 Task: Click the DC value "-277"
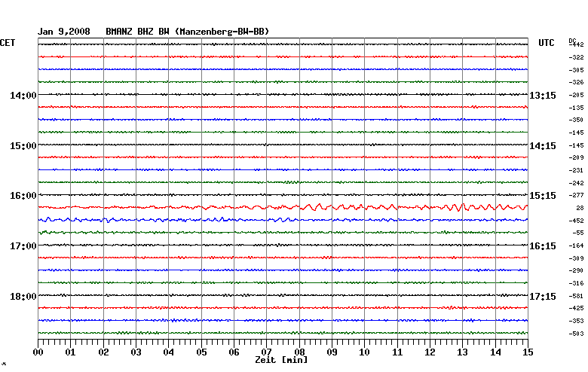pos(577,195)
